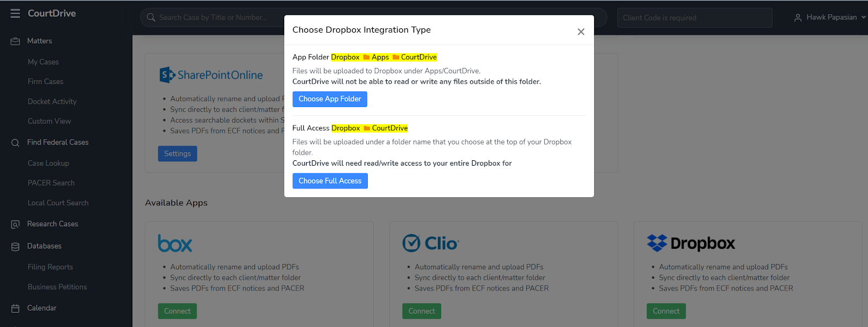Connect the Box app
The height and width of the screenshot is (327, 868).
click(x=177, y=311)
